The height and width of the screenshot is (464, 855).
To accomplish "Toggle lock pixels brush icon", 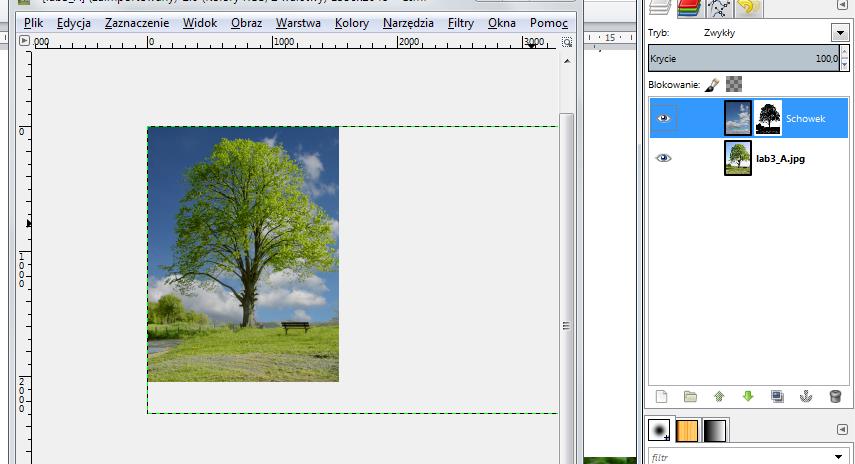I will coord(712,85).
